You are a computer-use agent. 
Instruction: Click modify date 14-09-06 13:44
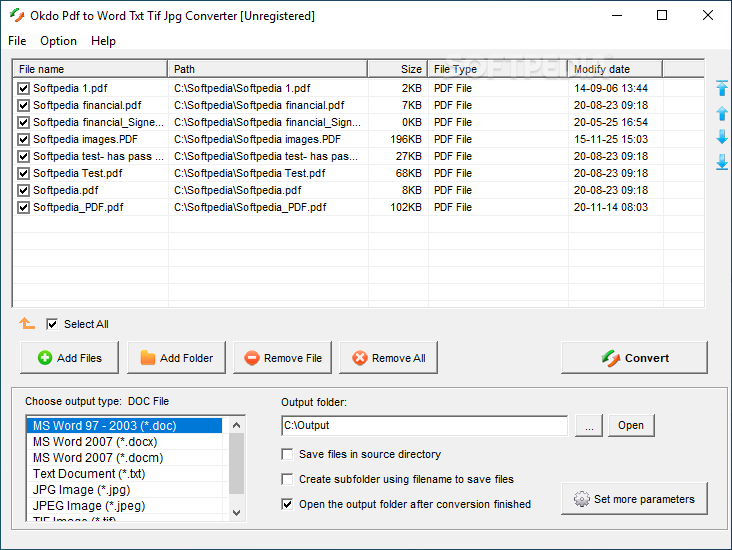pos(615,88)
